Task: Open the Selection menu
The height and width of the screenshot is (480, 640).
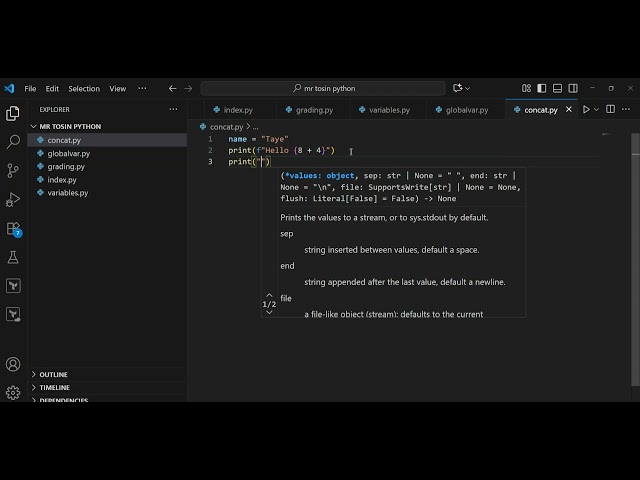Action: point(84,89)
